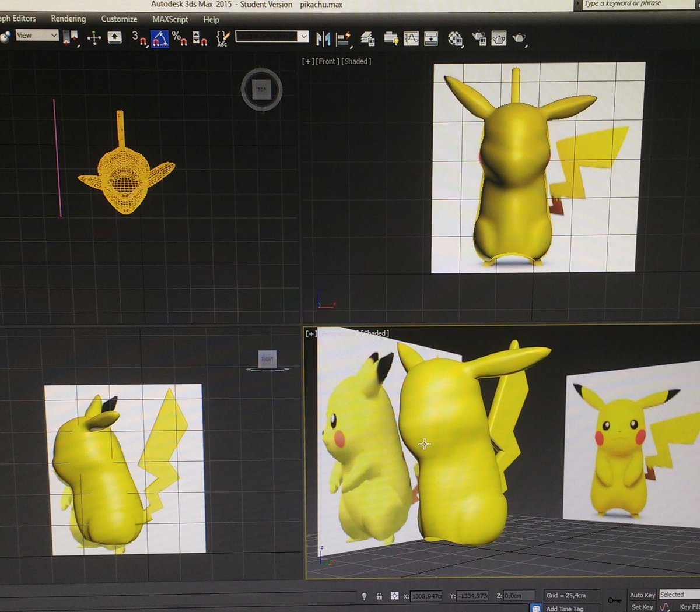Toggle Isolate Selection light bulb
Viewport: 700px width, 612px height.
[364, 596]
